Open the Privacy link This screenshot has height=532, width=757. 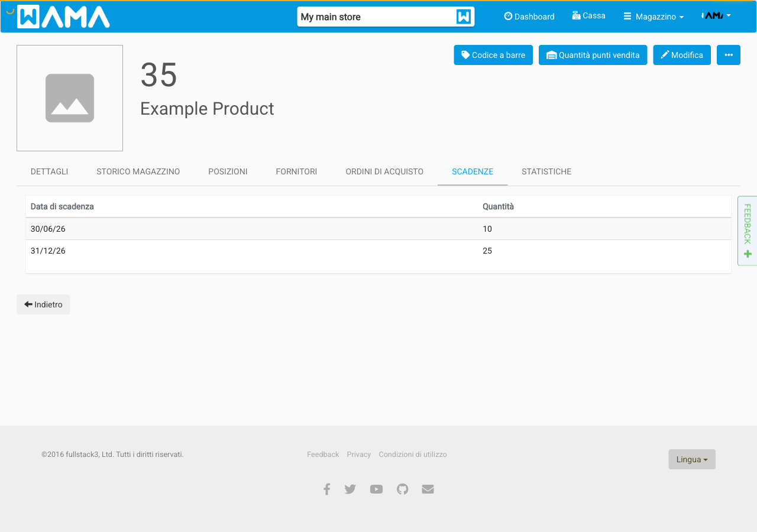point(359,455)
